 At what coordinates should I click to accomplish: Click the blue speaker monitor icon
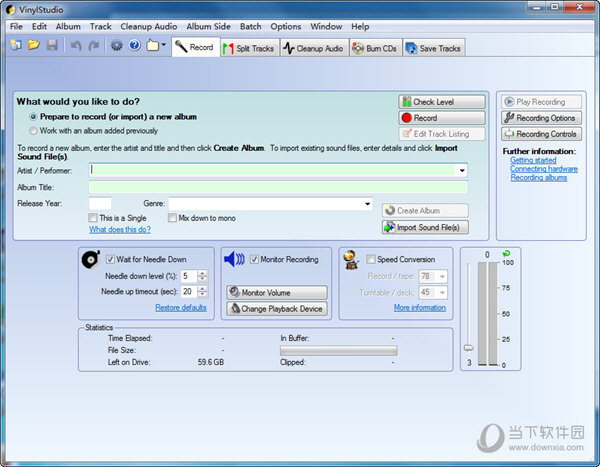pos(234,260)
